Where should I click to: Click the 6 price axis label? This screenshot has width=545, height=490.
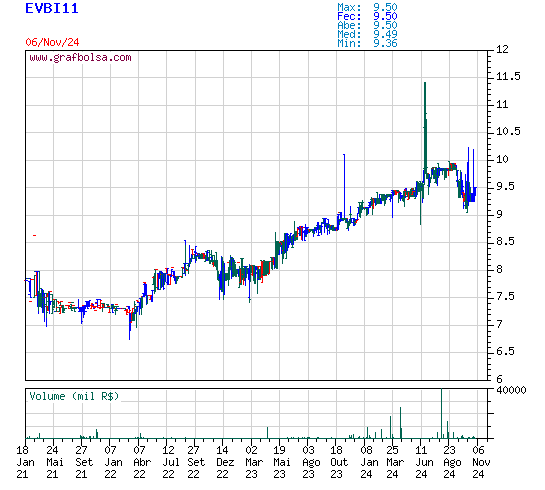pos(499,379)
